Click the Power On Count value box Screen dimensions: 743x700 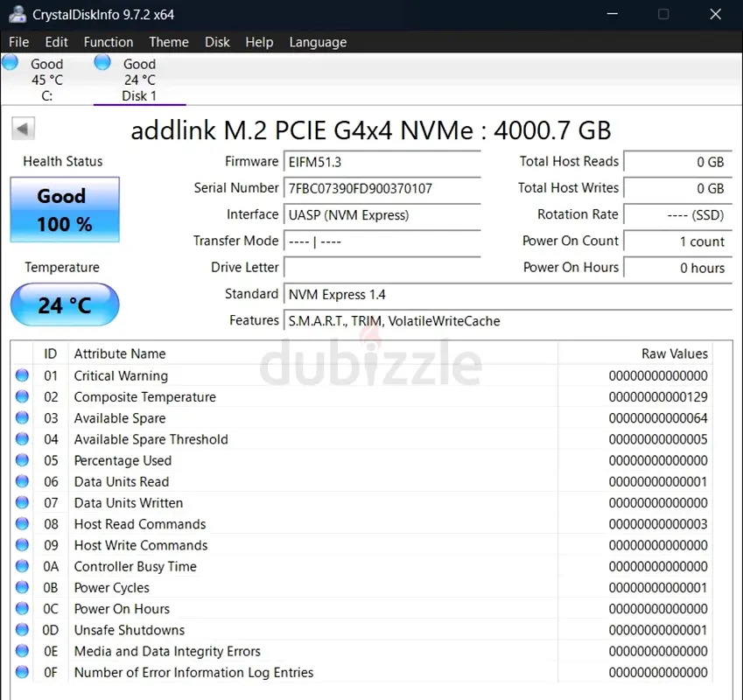(678, 241)
